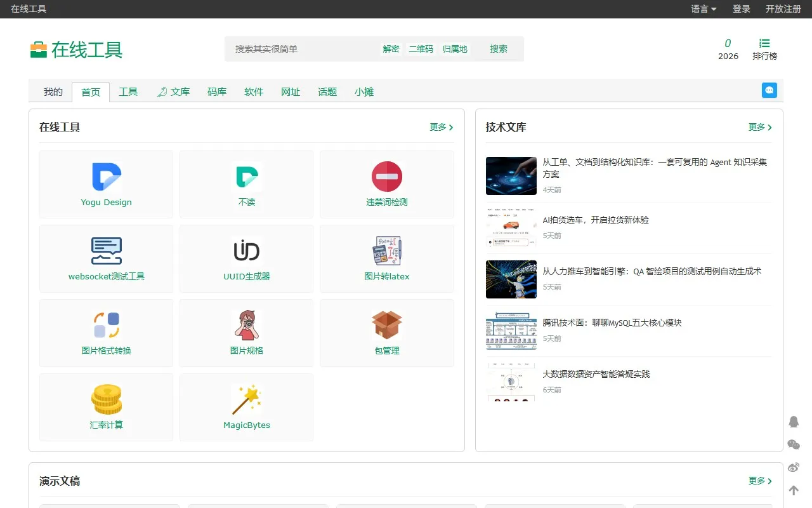Open the 汇率计算 coins tool
Image resolution: width=812 pixels, height=508 pixels.
click(106, 407)
